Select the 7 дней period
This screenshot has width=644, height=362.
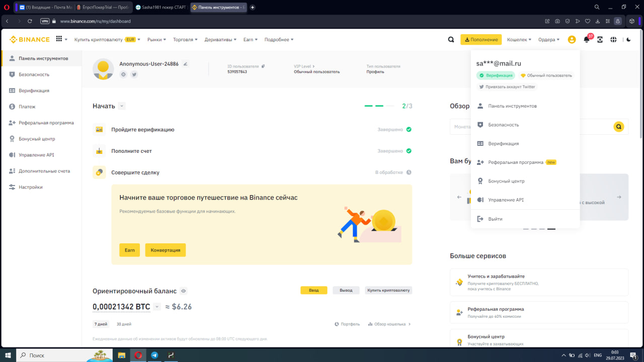coord(100,324)
